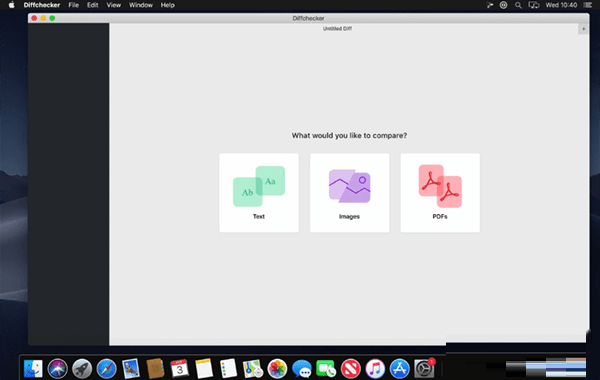600x380 pixels.
Task: Choose the Images comparison card
Action: tap(349, 193)
